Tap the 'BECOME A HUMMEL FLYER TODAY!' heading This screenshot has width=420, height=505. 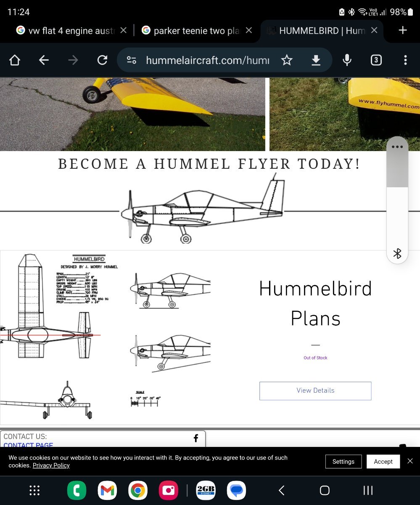209,164
